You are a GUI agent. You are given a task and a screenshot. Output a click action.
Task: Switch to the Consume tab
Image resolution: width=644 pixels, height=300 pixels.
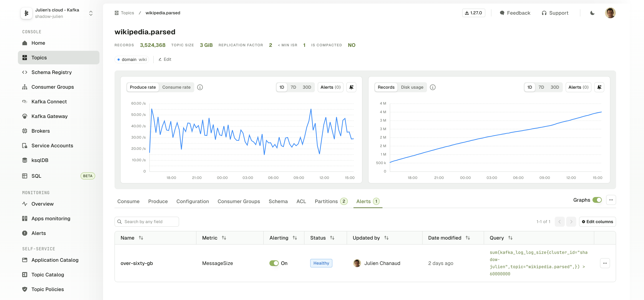tap(128, 201)
